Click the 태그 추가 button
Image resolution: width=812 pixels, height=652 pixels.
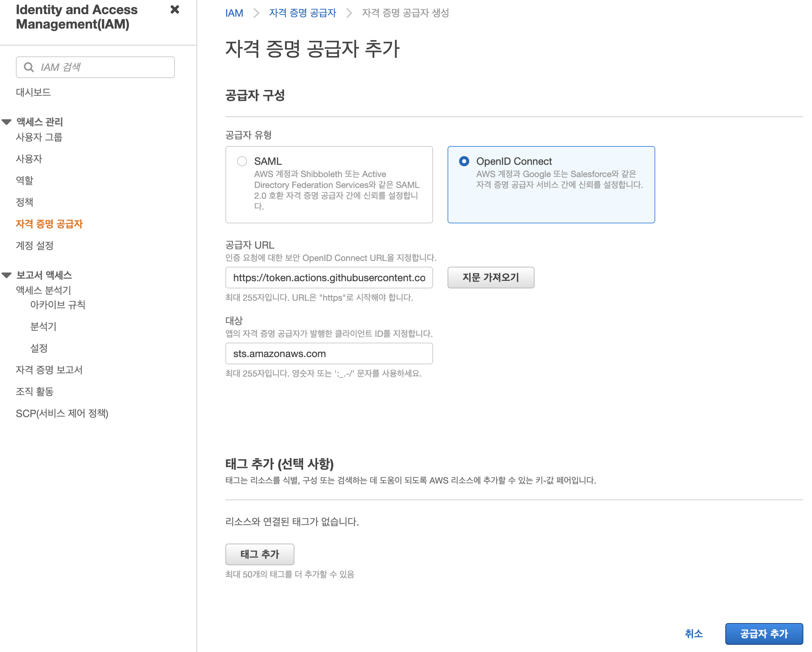[x=259, y=554]
